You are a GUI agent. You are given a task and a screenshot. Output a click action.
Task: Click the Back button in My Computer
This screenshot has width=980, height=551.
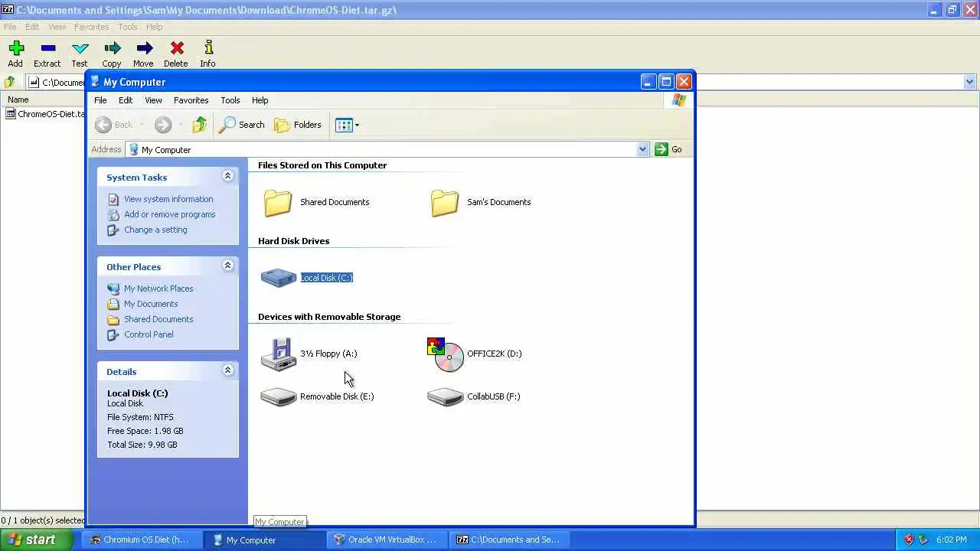pyautogui.click(x=115, y=125)
